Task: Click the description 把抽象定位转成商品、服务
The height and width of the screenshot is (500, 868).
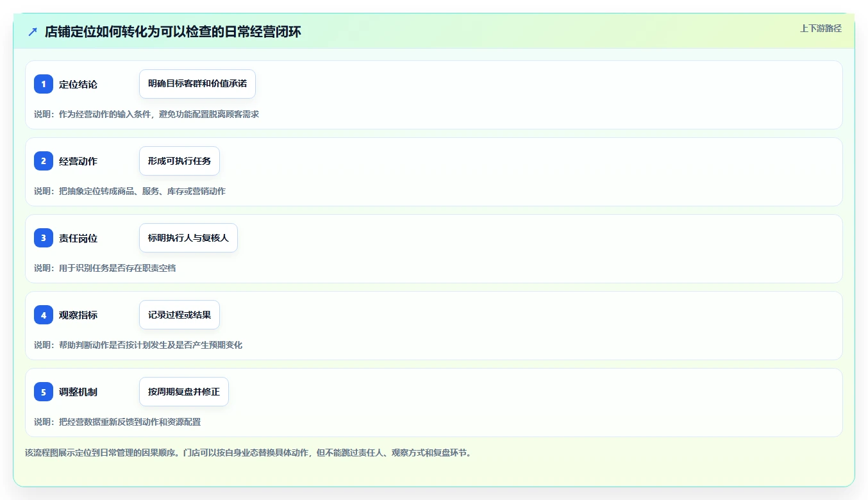Action: pyautogui.click(x=129, y=191)
